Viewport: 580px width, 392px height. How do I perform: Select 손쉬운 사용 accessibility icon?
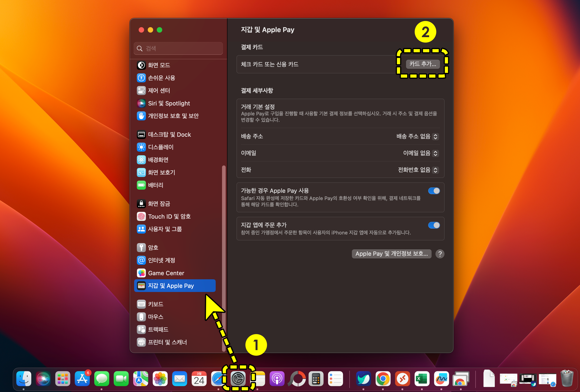141,78
